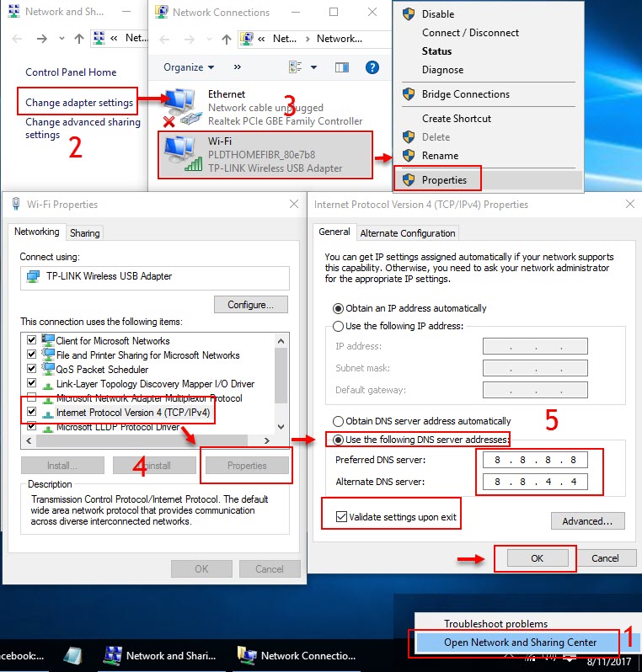Check Microsoft Network Adapter Multiplexor Protocol checkbox

point(31,397)
